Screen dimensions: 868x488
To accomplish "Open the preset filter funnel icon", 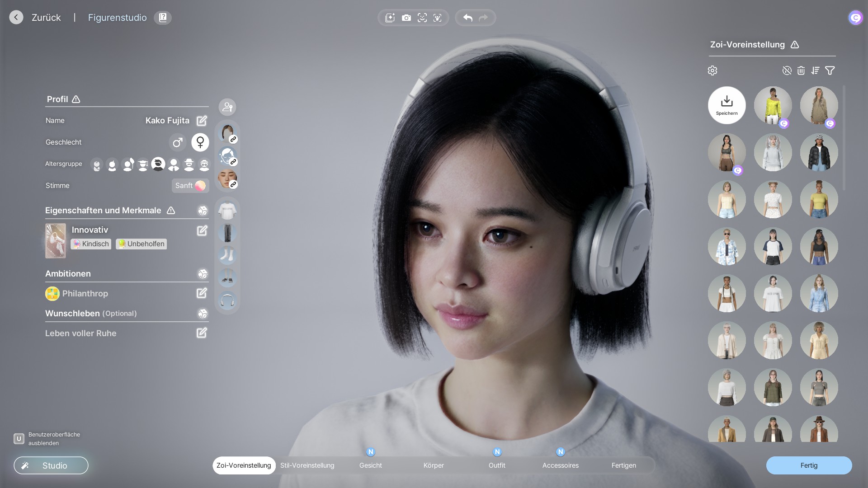I will click(830, 70).
